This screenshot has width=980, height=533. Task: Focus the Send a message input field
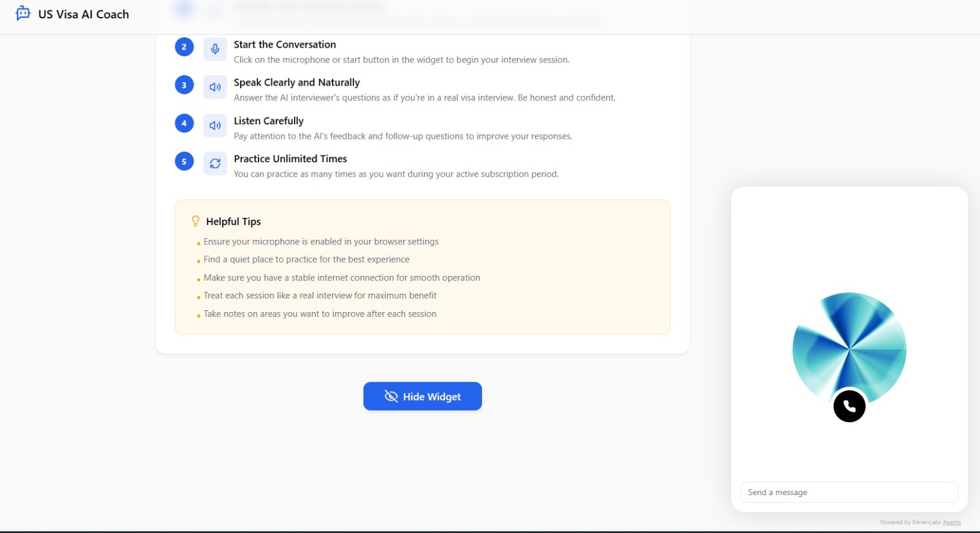point(849,493)
